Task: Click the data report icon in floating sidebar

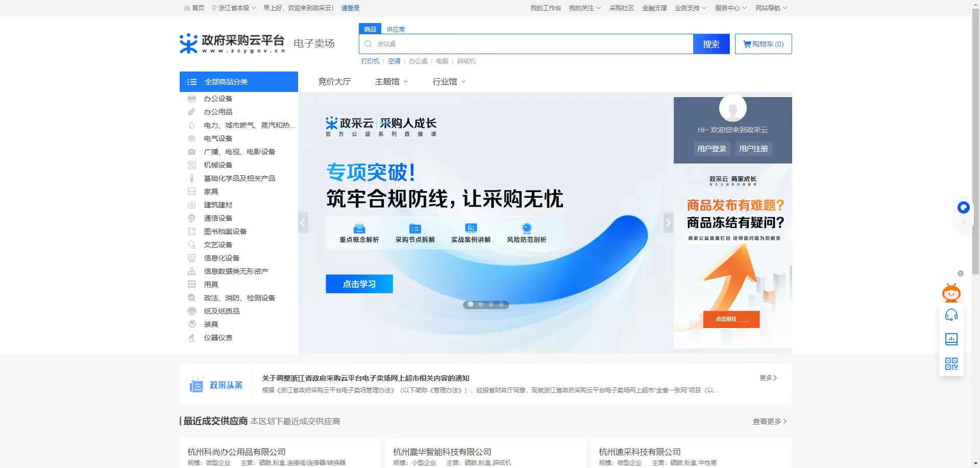Action: pos(951,339)
